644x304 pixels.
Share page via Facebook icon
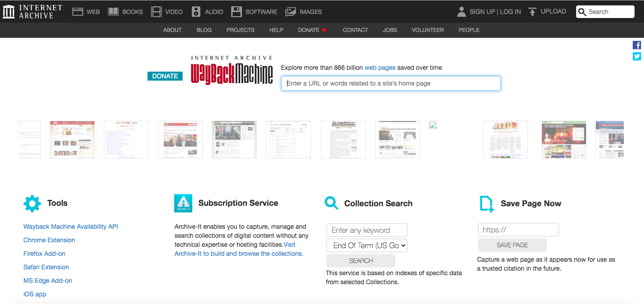pyautogui.click(x=637, y=45)
